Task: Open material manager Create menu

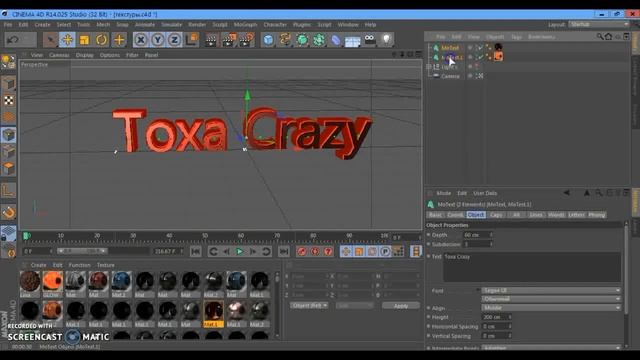Action: point(38,265)
